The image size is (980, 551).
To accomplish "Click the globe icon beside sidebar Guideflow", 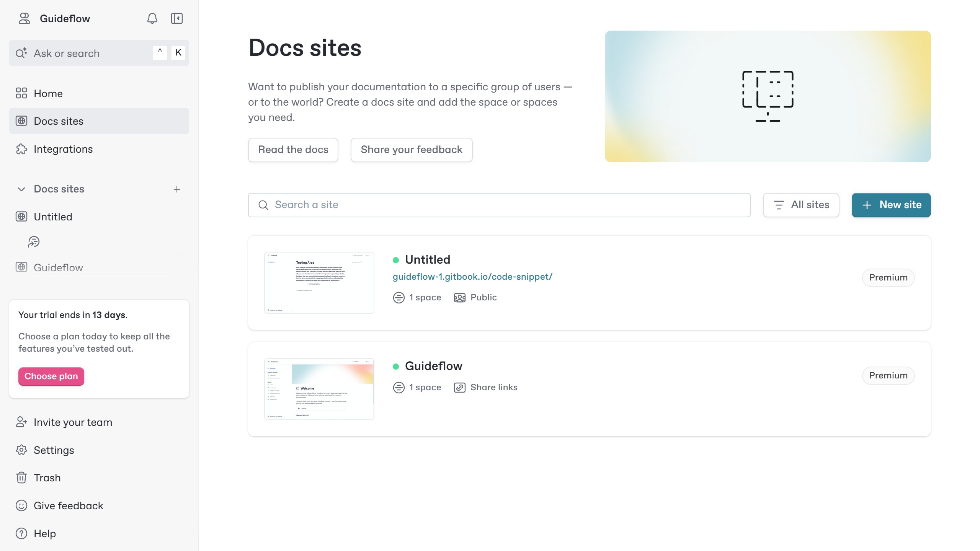I will coord(21,267).
